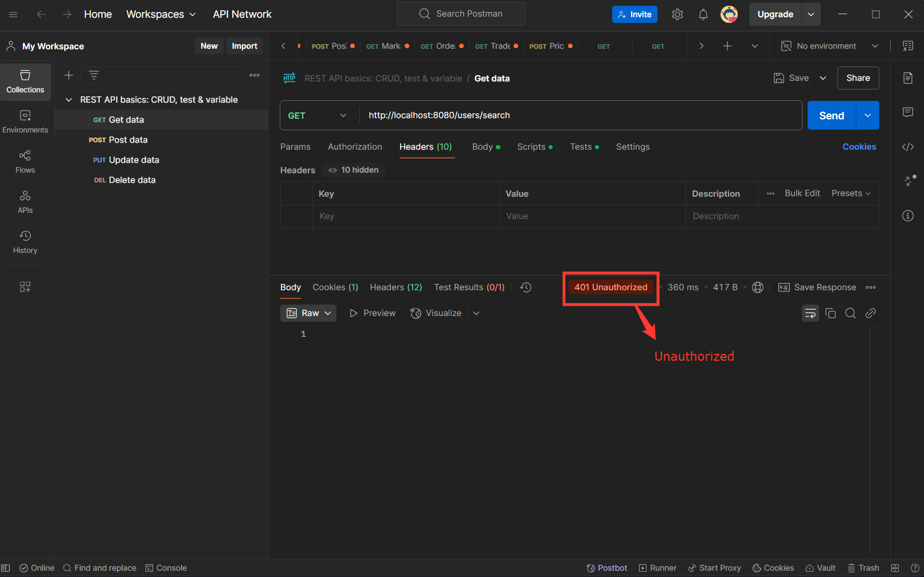Viewport: 924px width, 577px height.
Task: Select Post data request in collection
Action: coord(162,140)
